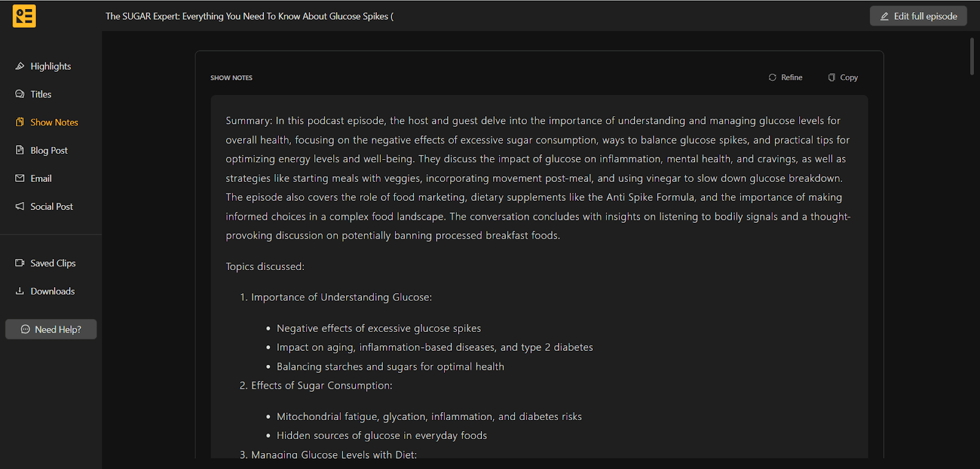
Task: Open the Highlights section
Action: pyautogui.click(x=51, y=66)
